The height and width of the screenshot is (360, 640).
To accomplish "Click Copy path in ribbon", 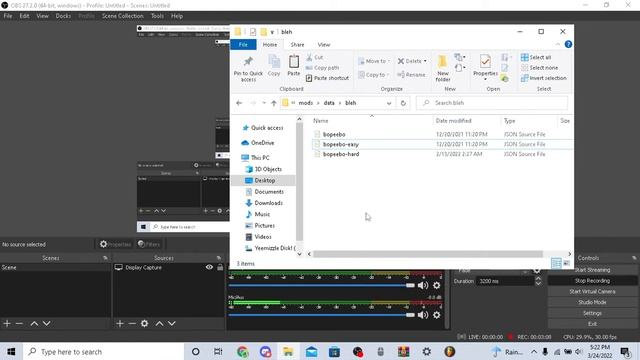I will (x=322, y=68).
